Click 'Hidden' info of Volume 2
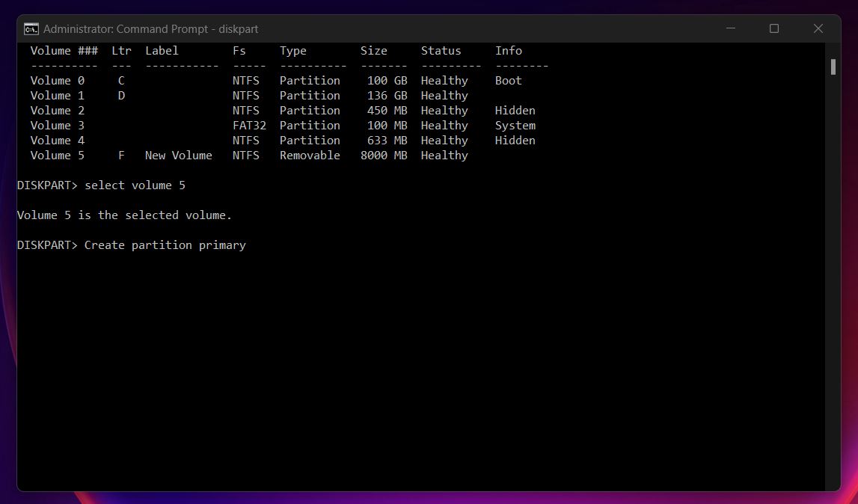This screenshot has width=858, height=504. pos(515,111)
